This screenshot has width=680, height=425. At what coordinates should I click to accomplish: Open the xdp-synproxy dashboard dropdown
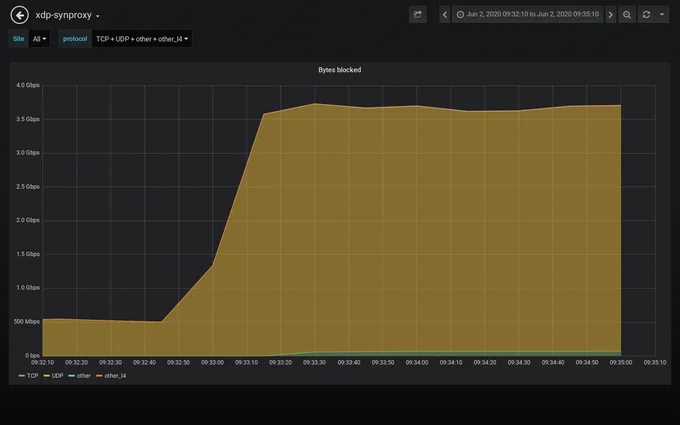[67, 15]
